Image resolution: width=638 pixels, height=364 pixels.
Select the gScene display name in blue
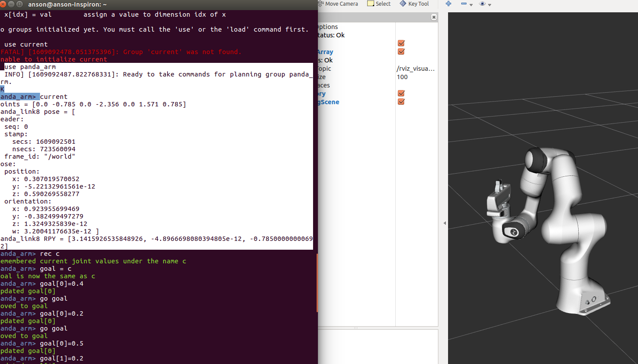coord(328,102)
